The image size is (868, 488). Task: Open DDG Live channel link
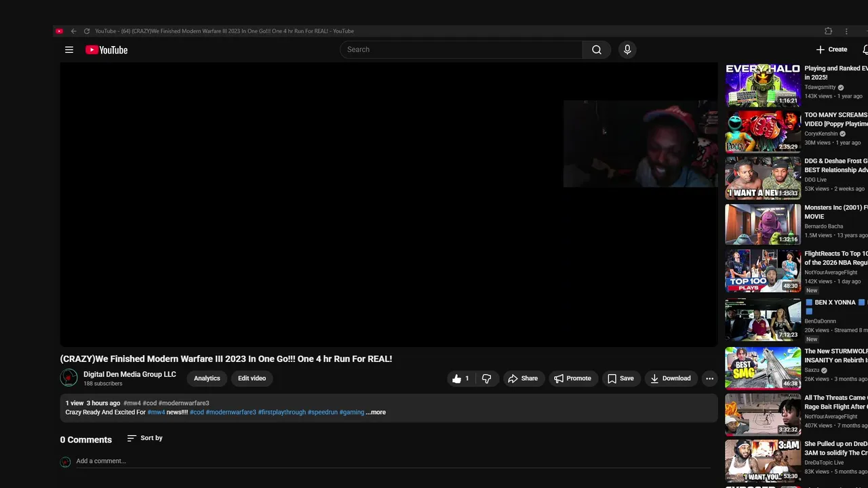(815, 180)
